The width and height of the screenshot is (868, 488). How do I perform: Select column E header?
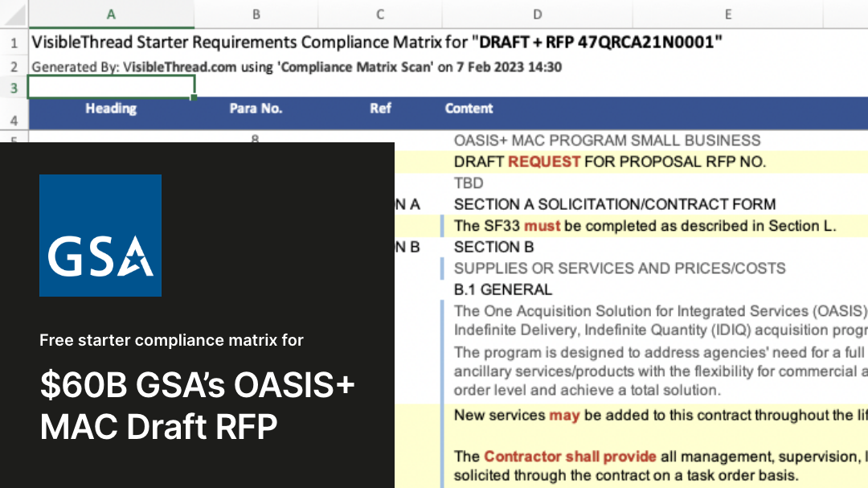pyautogui.click(x=727, y=14)
